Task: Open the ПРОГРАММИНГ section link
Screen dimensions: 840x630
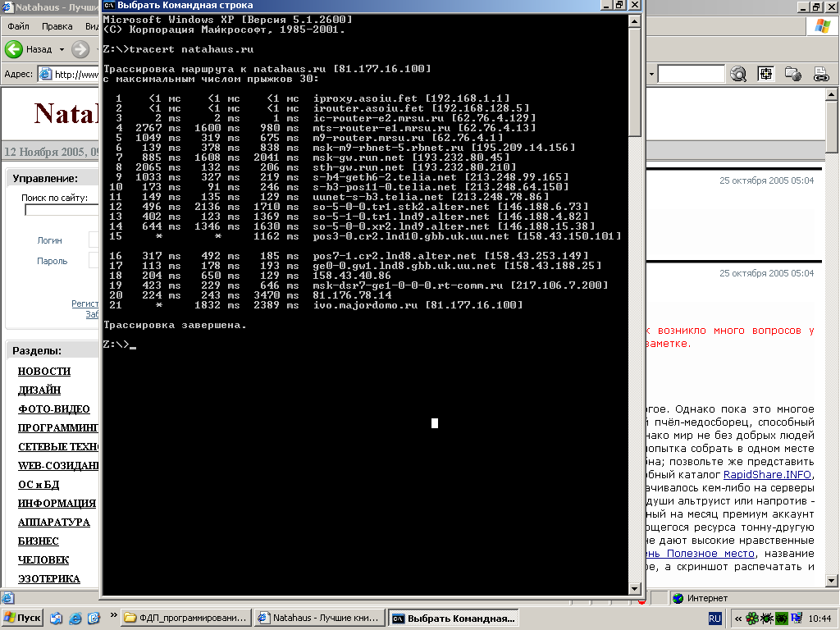Action: click(x=58, y=427)
